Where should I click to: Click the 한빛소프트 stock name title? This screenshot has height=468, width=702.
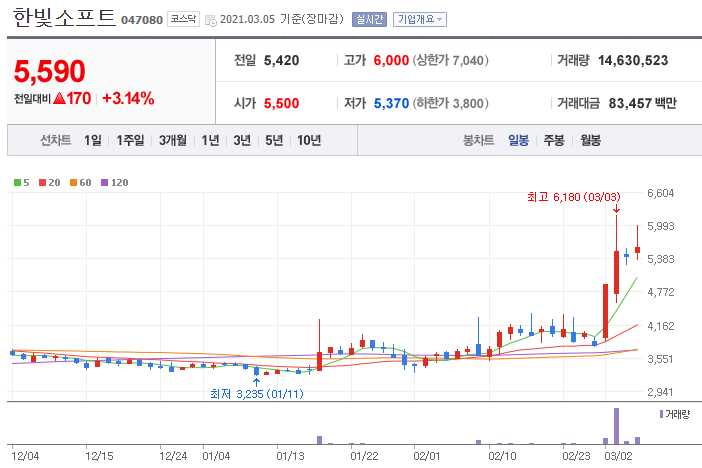tap(64, 17)
